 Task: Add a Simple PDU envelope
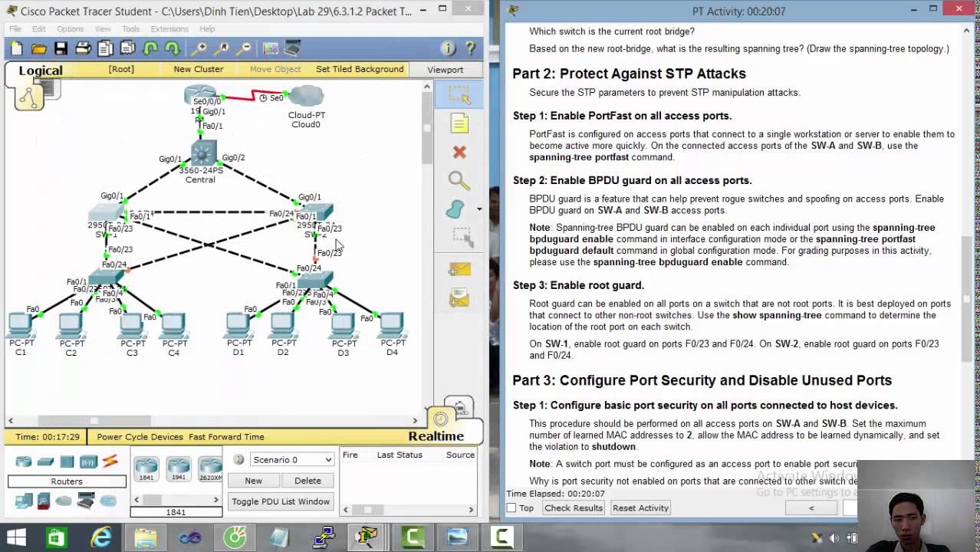pyautogui.click(x=459, y=268)
